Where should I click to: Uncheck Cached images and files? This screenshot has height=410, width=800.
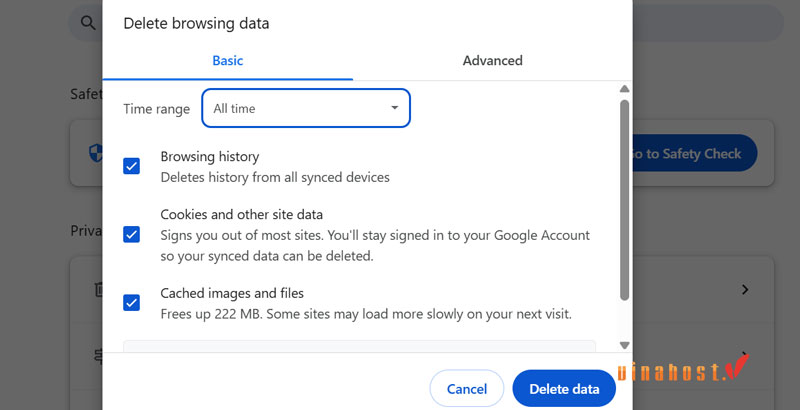(132, 302)
